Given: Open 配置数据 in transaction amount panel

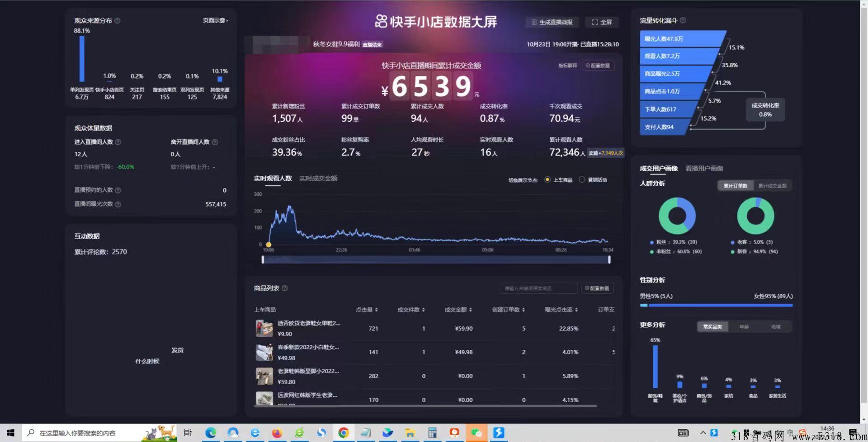Looking at the screenshot, I should click(x=598, y=66).
